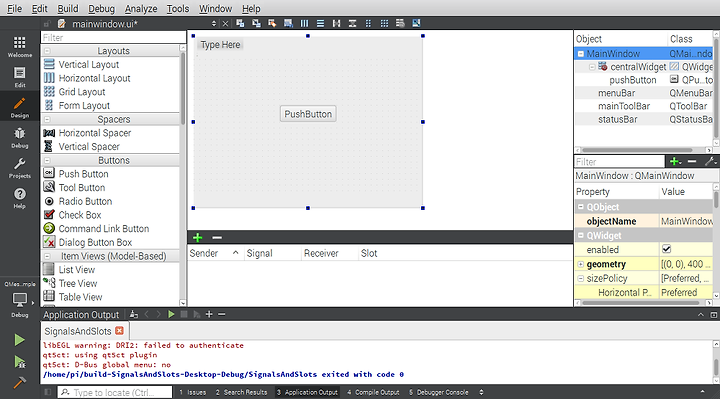
Task: Activate Edit Signals/Slots tool
Action: pos(256,23)
